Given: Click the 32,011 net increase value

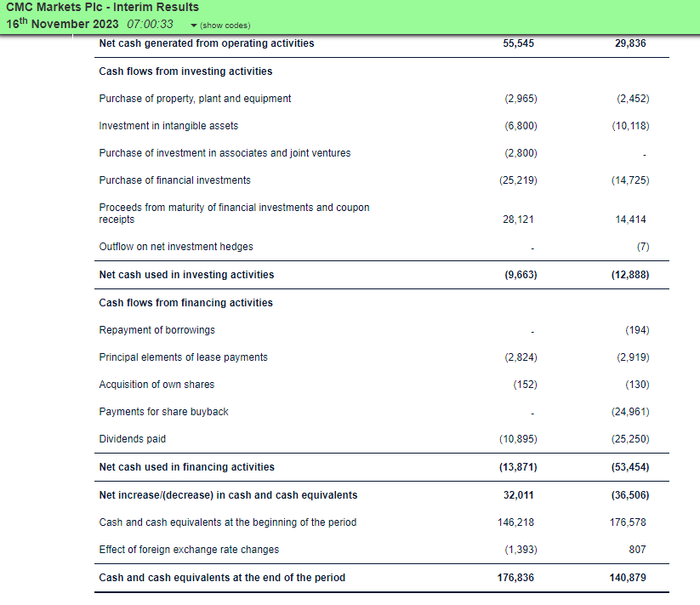Looking at the screenshot, I should [x=518, y=495].
